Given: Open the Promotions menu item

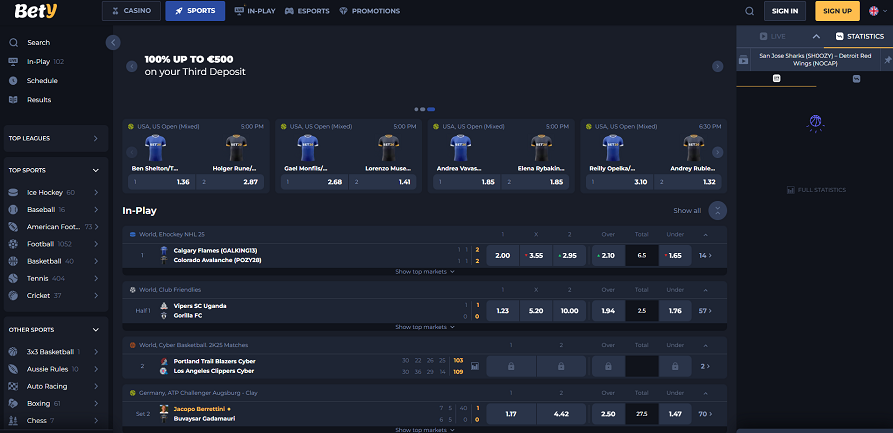Looking at the screenshot, I should pos(369,11).
